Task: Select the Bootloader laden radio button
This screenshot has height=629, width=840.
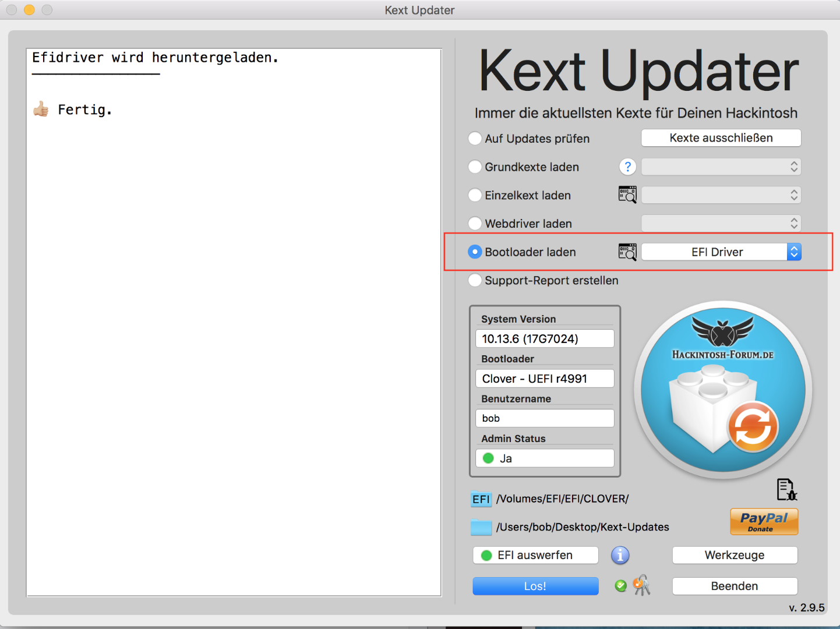Action: (x=475, y=252)
